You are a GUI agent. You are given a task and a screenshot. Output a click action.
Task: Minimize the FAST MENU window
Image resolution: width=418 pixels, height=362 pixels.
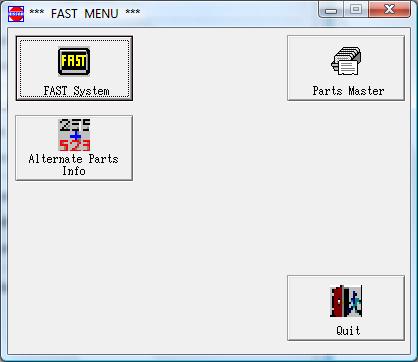[331, 9]
